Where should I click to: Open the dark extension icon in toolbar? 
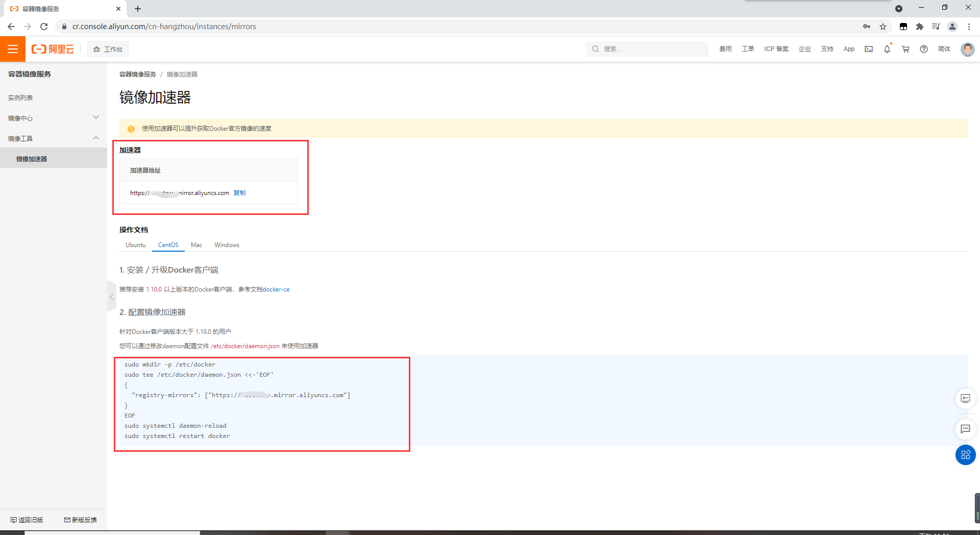click(x=903, y=27)
